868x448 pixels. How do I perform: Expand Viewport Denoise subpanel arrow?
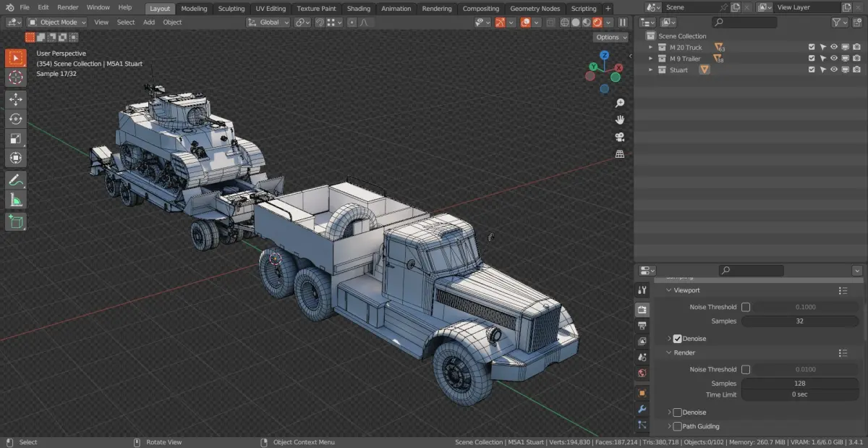point(669,339)
